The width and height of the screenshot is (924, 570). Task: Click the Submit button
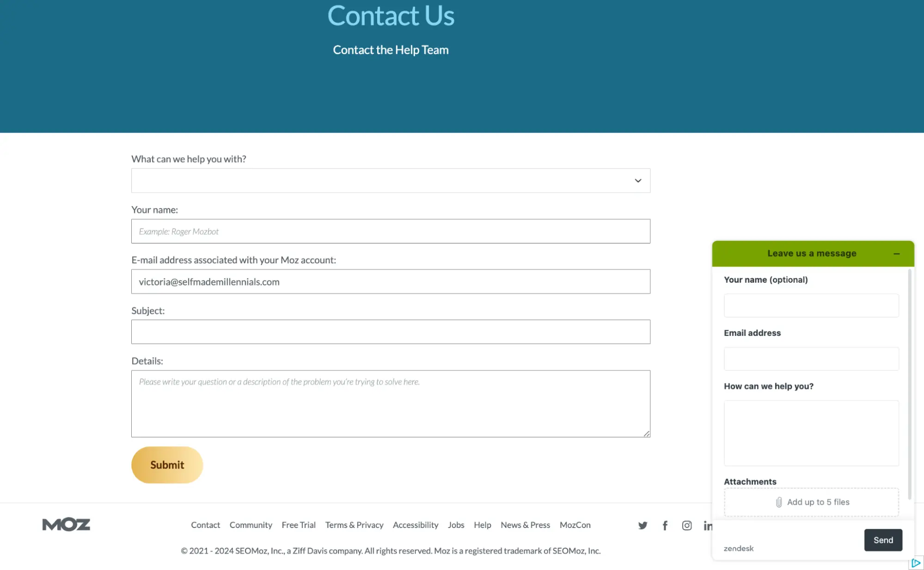tap(167, 465)
